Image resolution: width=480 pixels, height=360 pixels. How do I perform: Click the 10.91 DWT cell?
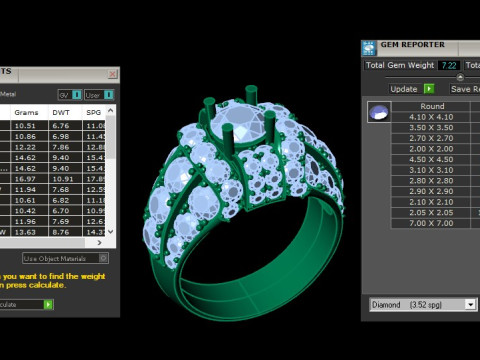[65, 179]
